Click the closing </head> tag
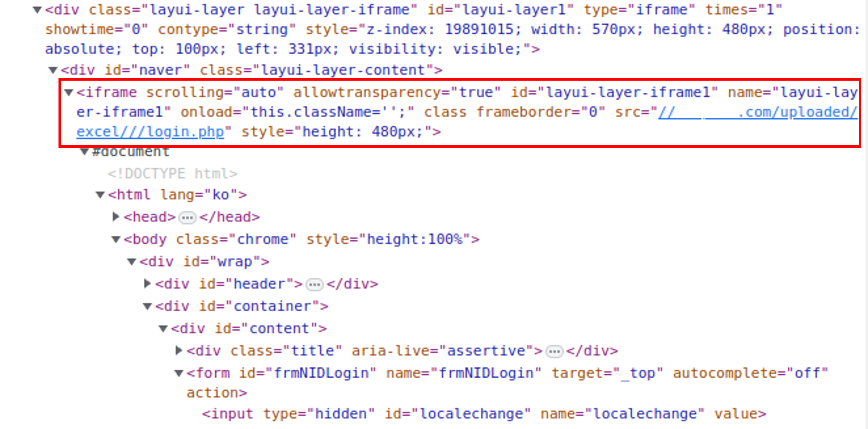The height and width of the screenshot is (429, 868). pos(229,217)
